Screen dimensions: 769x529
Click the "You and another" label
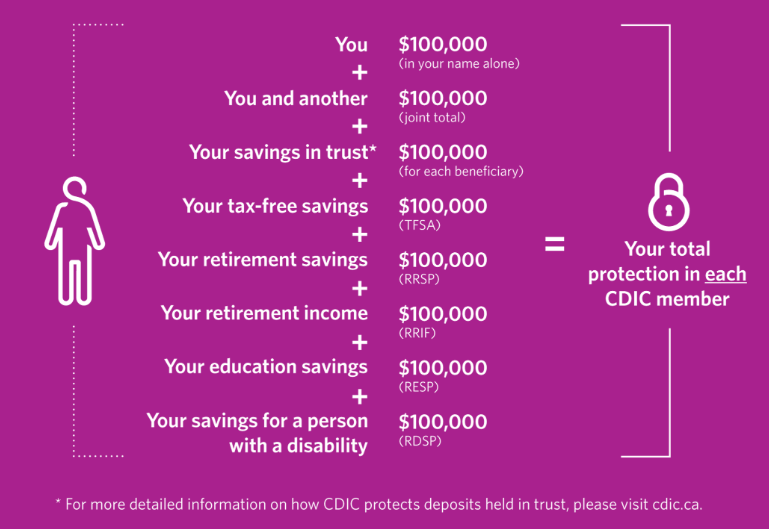(x=296, y=98)
